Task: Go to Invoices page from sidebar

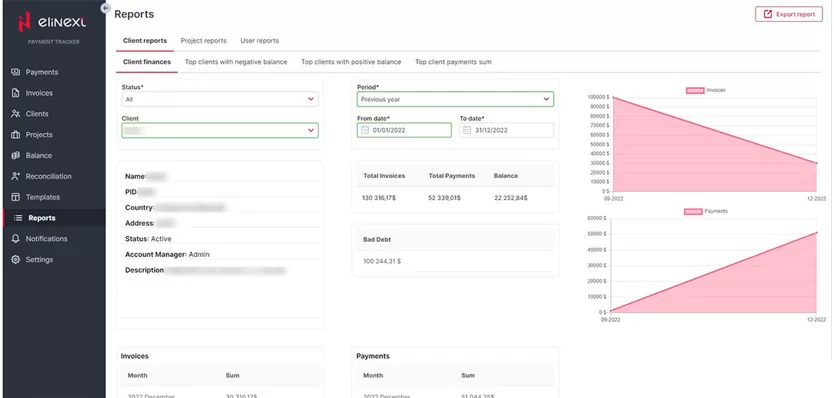Action: 39,93
